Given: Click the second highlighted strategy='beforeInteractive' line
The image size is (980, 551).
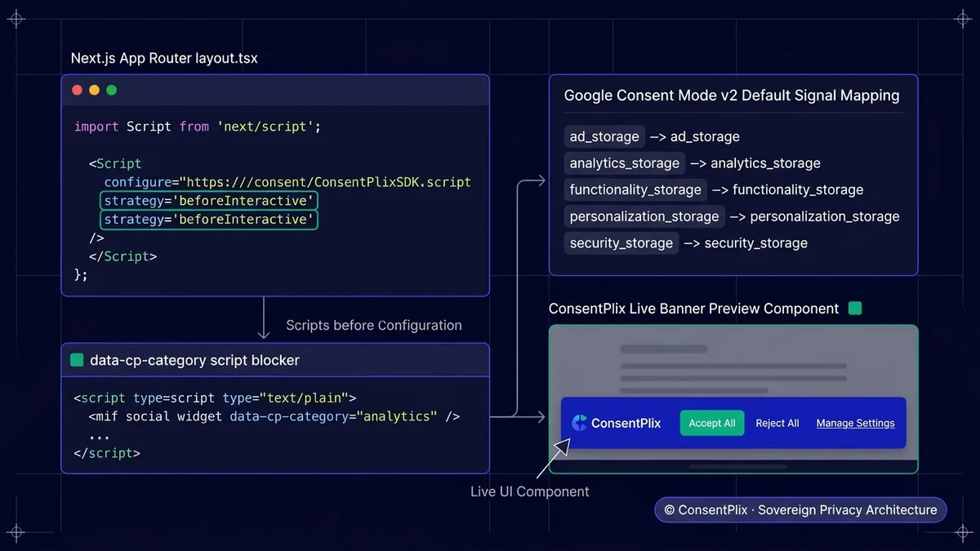Looking at the screenshot, I should tap(209, 220).
